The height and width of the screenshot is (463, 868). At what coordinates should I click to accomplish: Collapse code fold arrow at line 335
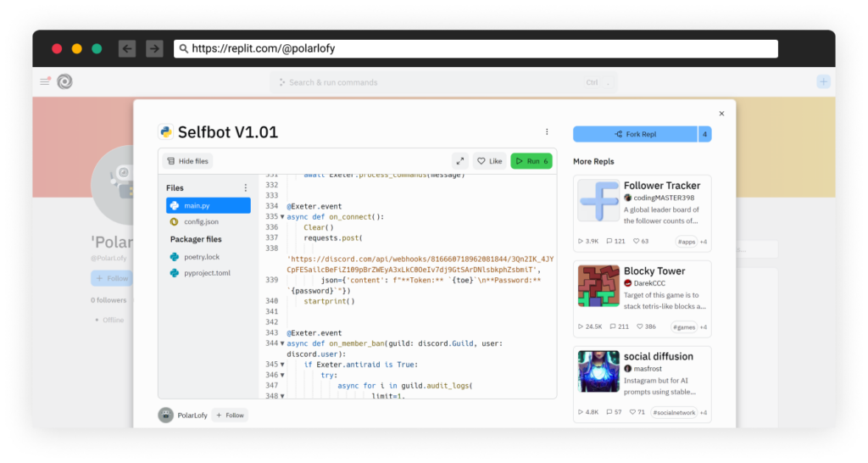282,217
